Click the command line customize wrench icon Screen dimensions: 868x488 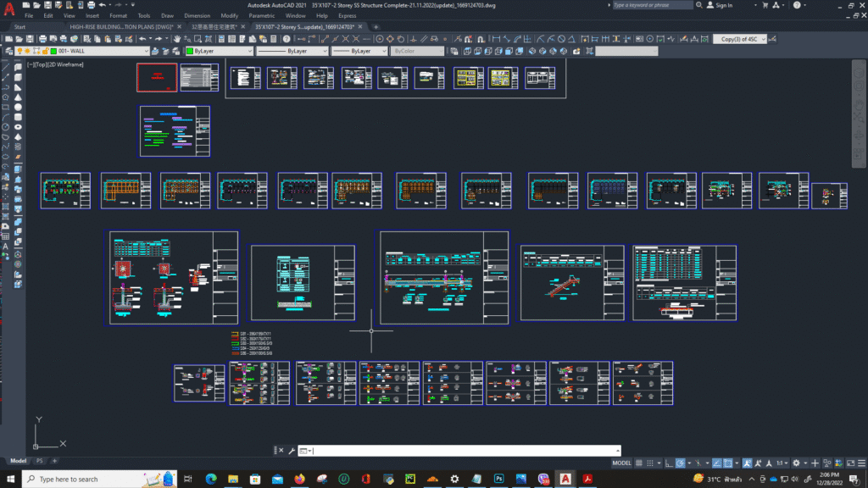point(292,451)
